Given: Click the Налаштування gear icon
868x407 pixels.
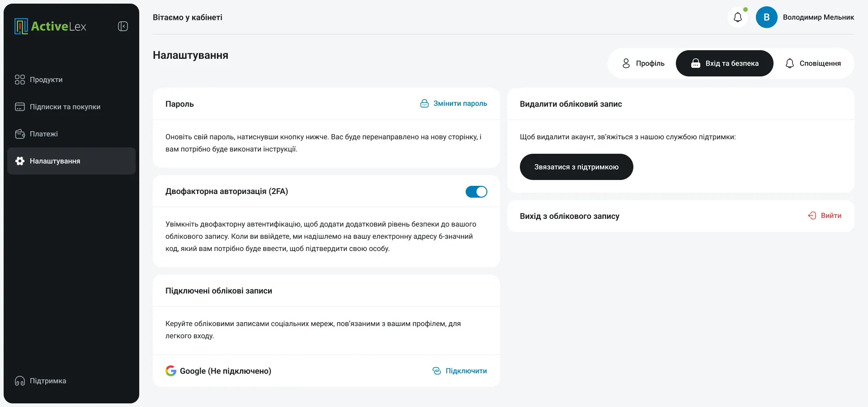Looking at the screenshot, I should point(20,161).
